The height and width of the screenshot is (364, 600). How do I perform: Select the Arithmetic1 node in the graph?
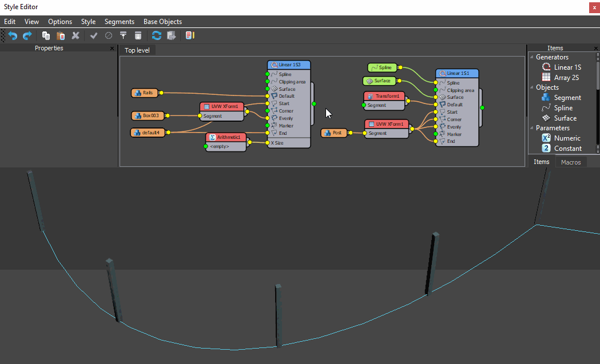pos(227,137)
